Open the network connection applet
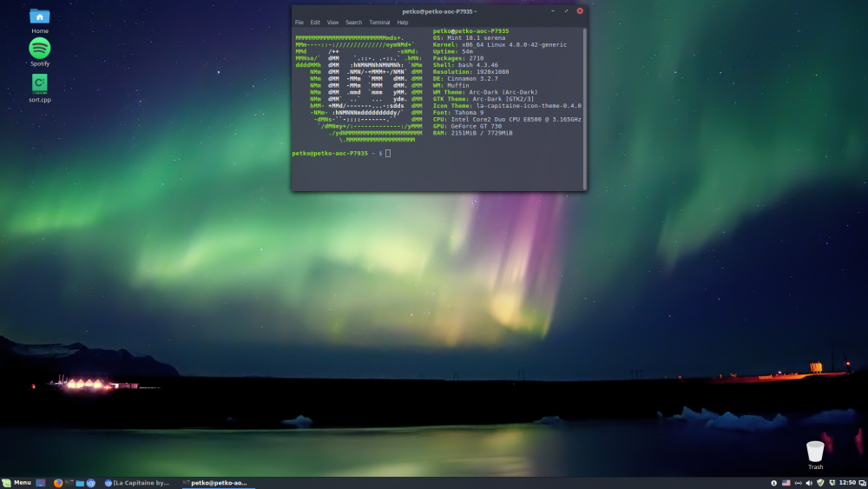 pos(799,483)
